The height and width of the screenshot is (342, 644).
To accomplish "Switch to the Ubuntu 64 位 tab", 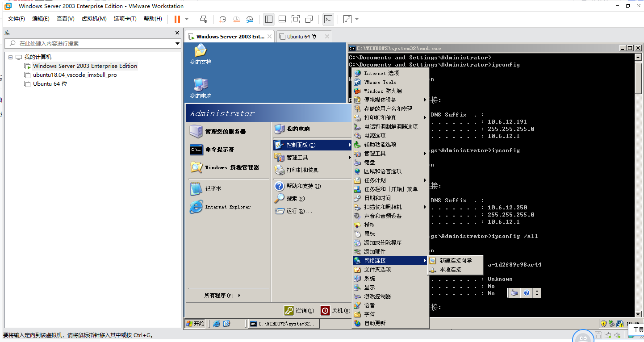I will [302, 37].
